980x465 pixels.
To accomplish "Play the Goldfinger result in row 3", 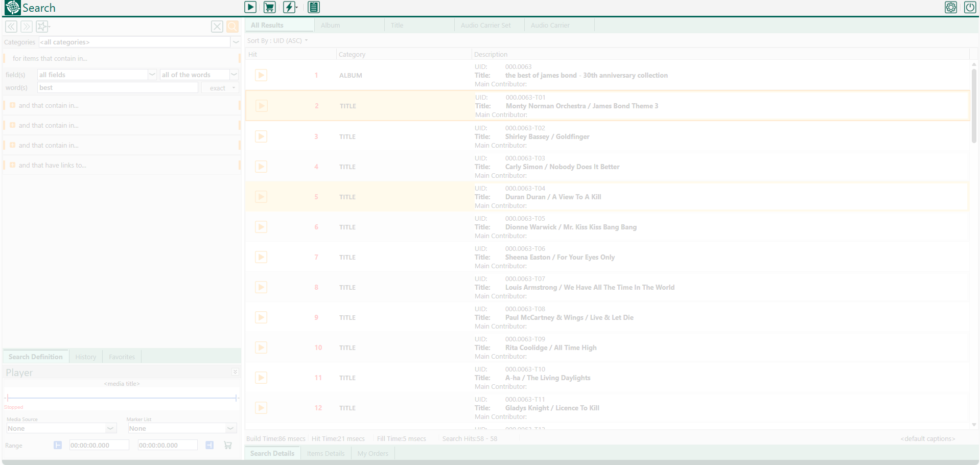I will (261, 136).
